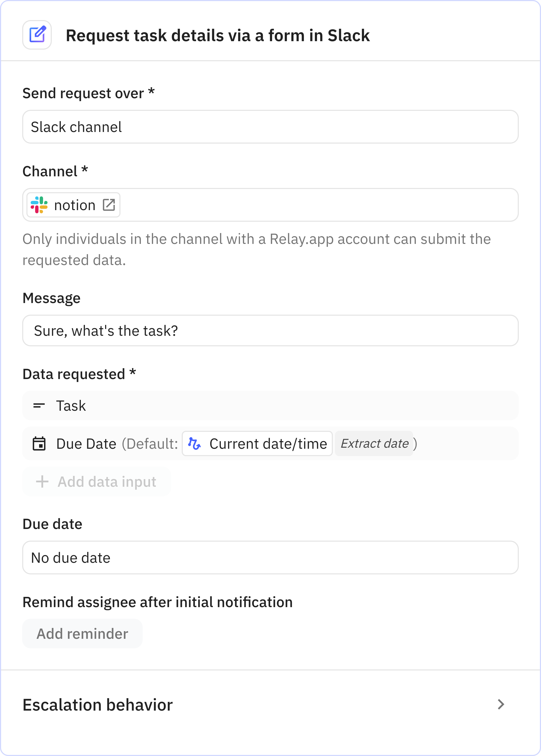
Task: Click Add data input button
Action: coord(97,482)
